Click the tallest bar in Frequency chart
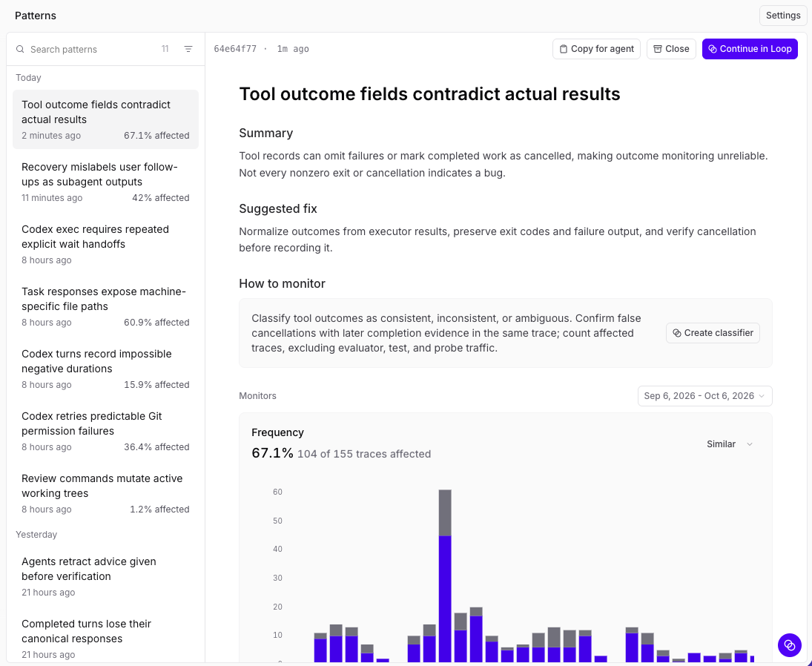 tap(445, 576)
